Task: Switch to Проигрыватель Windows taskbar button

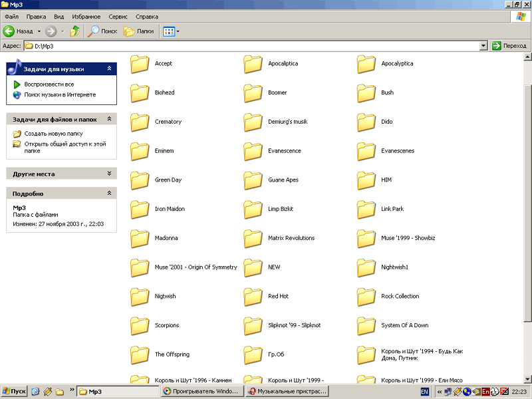Action: [x=201, y=392]
